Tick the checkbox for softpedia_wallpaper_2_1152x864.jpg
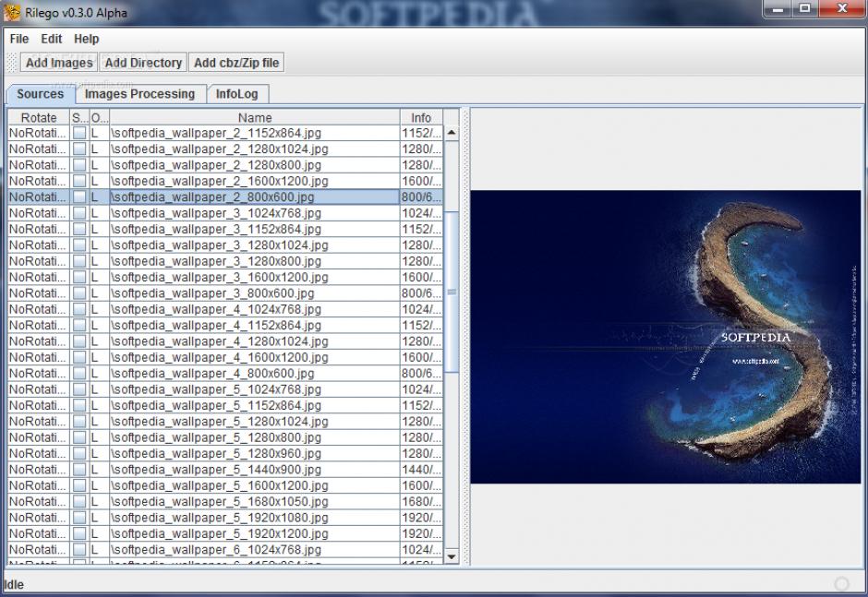The height and width of the screenshot is (597, 868). pos(79,133)
